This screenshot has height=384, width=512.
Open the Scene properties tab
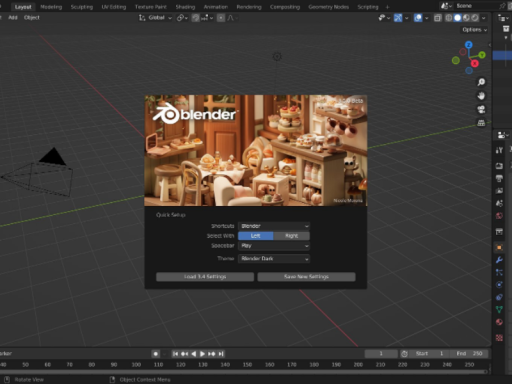click(x=499, y=203)
